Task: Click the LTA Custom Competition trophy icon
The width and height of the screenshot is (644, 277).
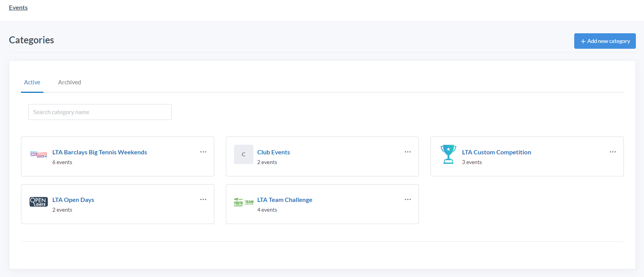Action: 448,154
